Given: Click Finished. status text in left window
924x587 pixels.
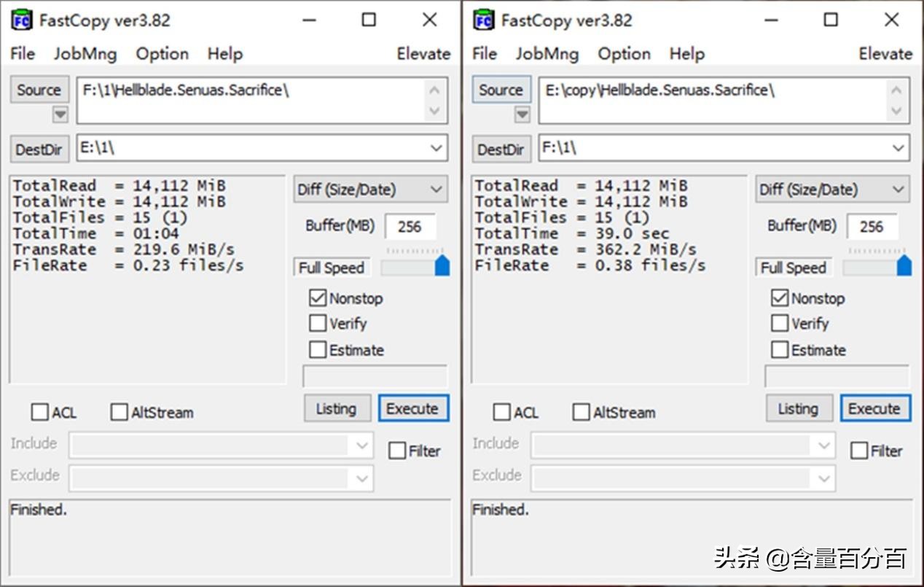Looking at the screenshot, I should point(39,510).
